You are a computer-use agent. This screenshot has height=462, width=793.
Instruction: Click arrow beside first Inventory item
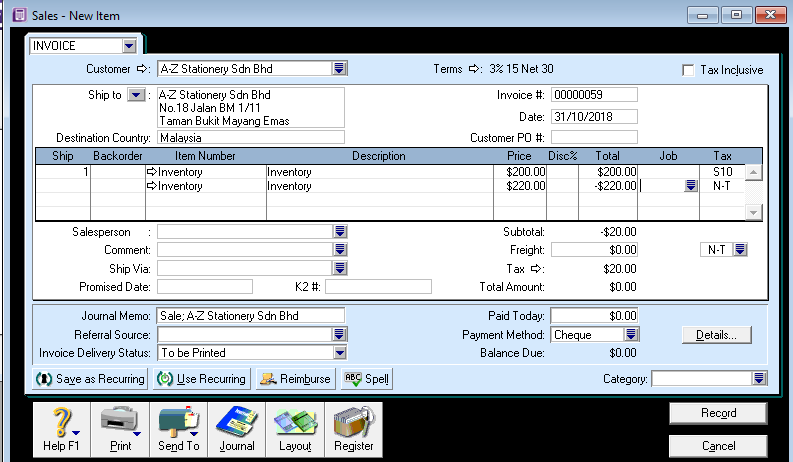click(152, 172)
